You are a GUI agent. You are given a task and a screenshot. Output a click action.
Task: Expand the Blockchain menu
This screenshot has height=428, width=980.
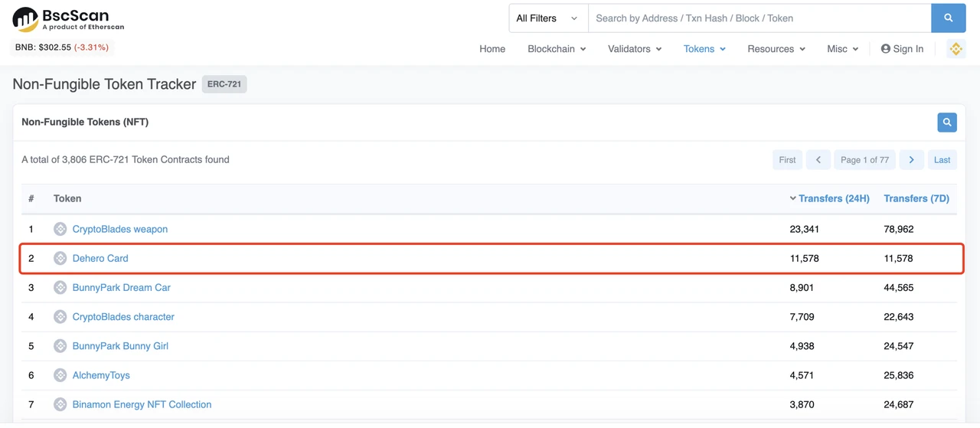point(557,49)
